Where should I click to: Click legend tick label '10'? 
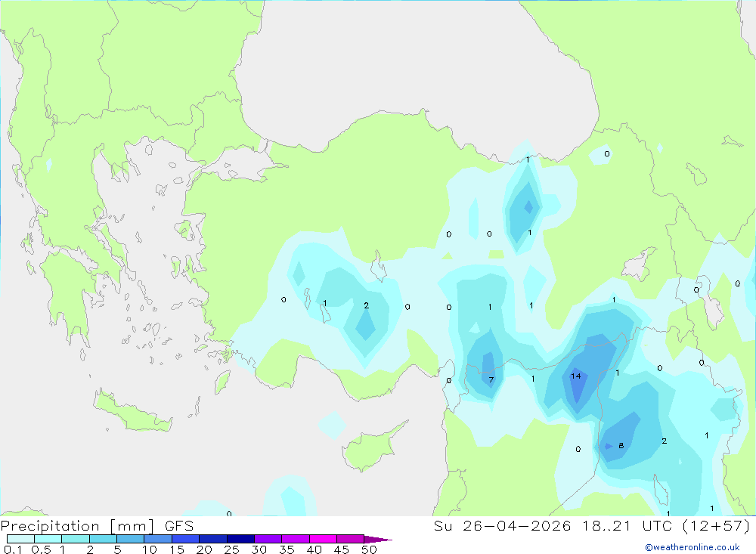coord(150,549)
